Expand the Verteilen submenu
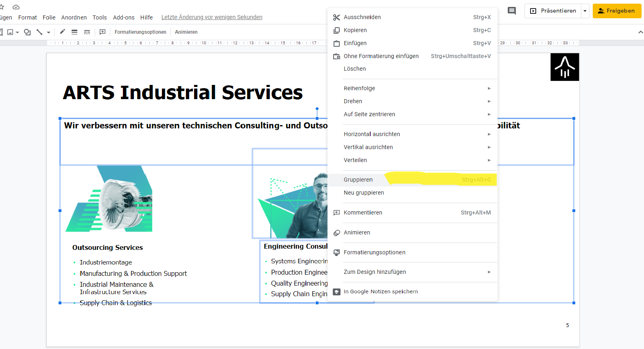The image size is (644, 349). click(413, 160)
